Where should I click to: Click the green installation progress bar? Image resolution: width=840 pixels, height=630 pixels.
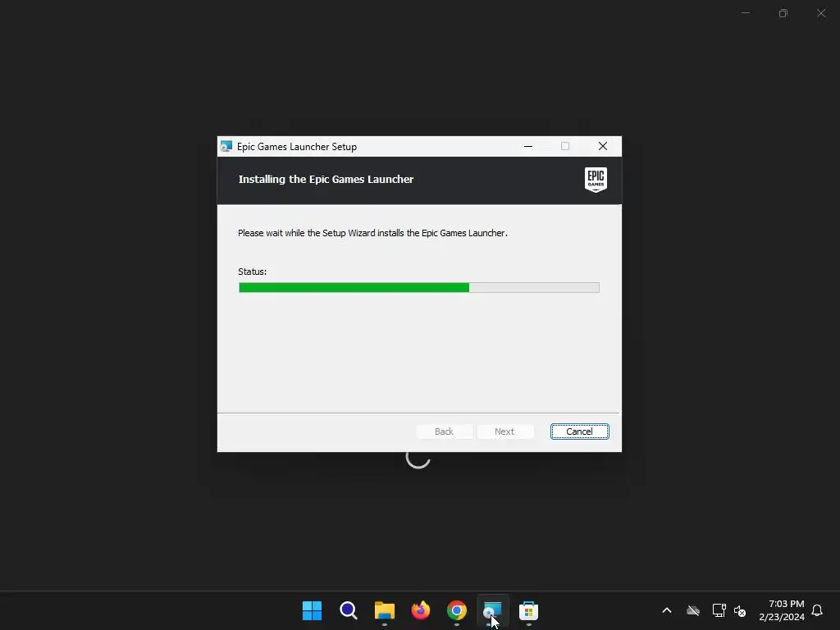[x=419, y=288]
